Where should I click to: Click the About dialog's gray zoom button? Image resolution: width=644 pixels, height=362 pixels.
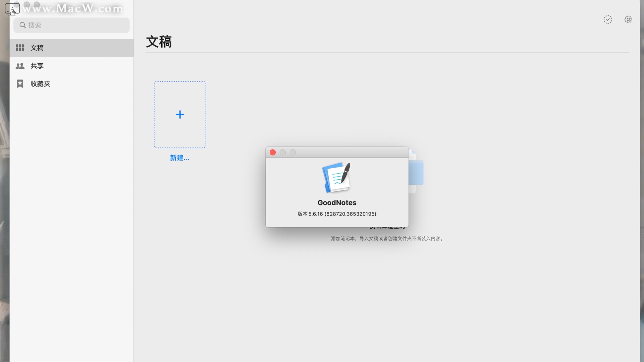coord(292,153)
